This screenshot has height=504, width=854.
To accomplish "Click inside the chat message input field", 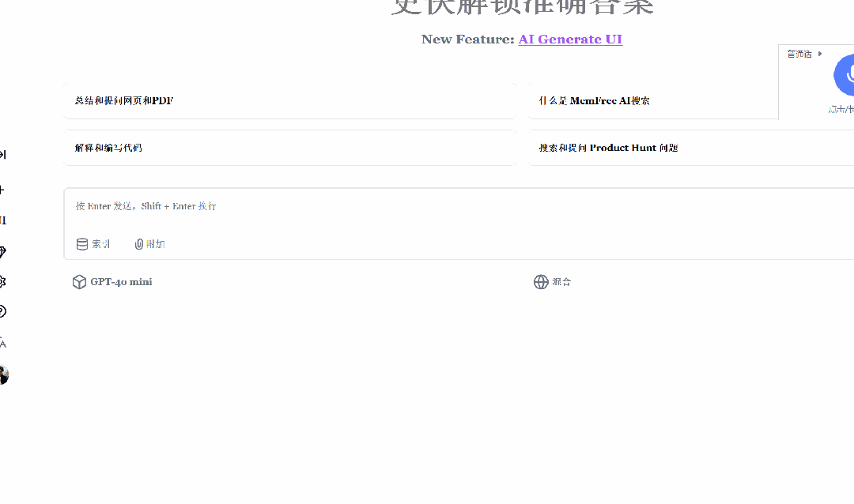I will (x=316, y=206).
